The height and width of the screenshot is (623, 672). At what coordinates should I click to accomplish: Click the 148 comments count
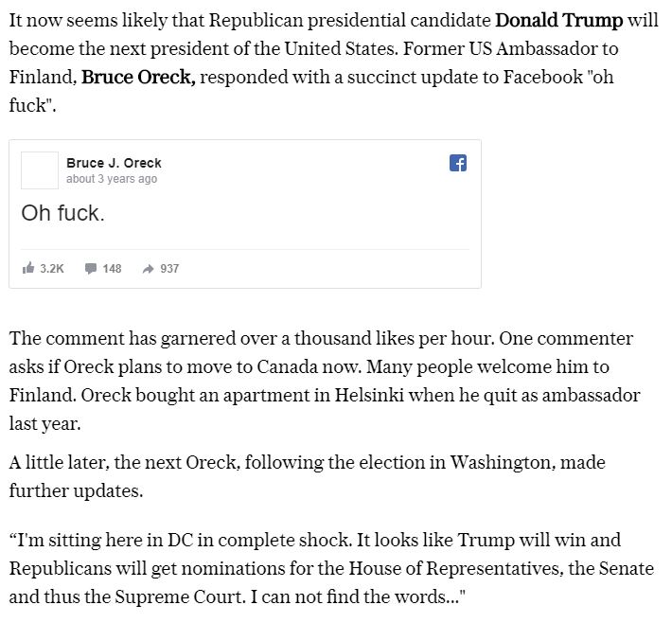[112, 268]
